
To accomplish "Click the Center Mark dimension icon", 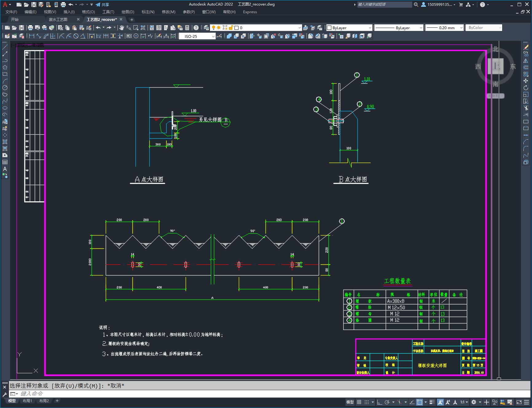I will click(x=136, y=36).
